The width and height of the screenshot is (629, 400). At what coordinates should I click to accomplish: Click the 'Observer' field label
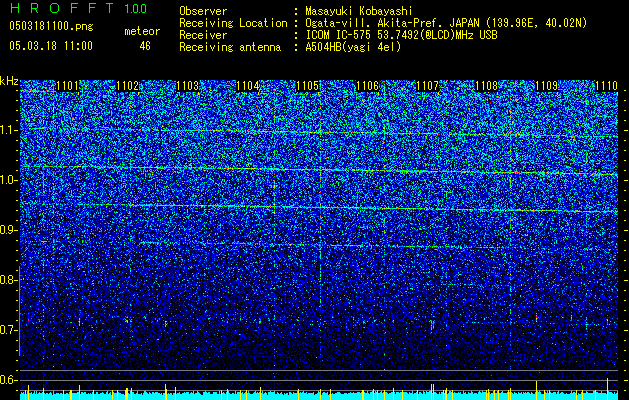pos(203,11)
